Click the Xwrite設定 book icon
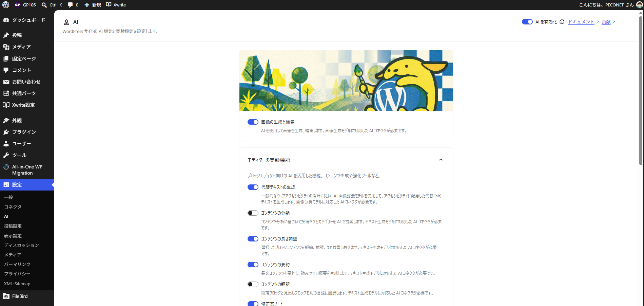This screenshot has height=306, width=644. click(6, 105)
